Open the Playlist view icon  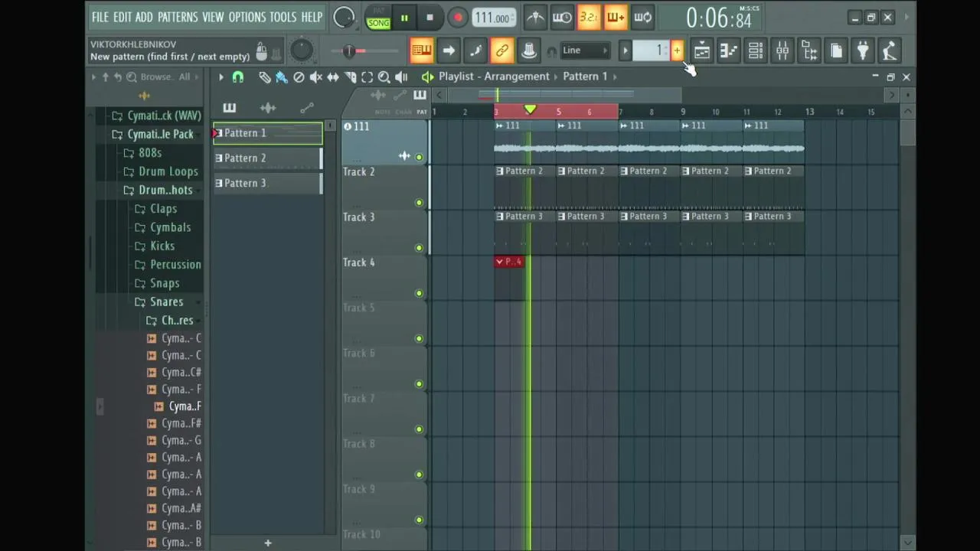[701, 51]
